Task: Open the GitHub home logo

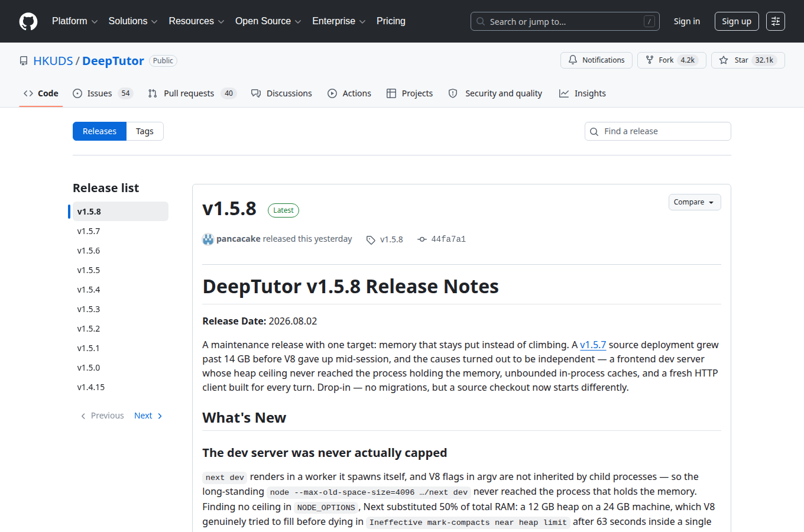Action: (x=28, y=21)
